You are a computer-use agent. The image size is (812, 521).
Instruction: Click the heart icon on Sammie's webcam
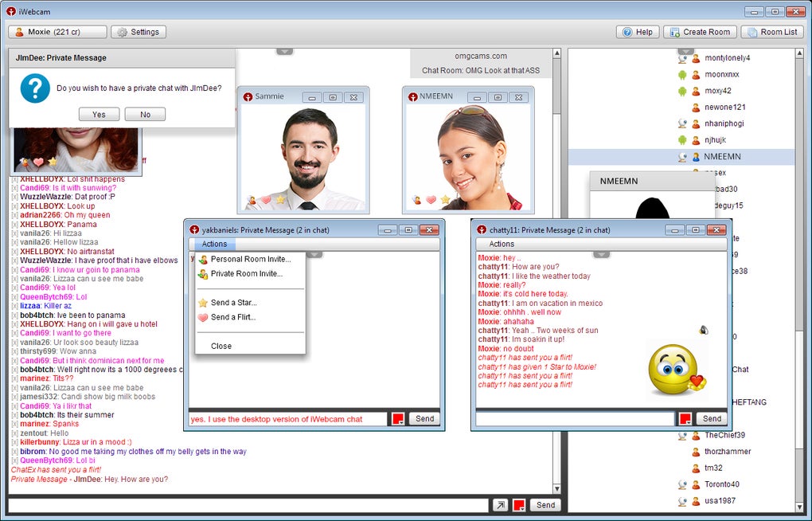(x=266, y=200)
